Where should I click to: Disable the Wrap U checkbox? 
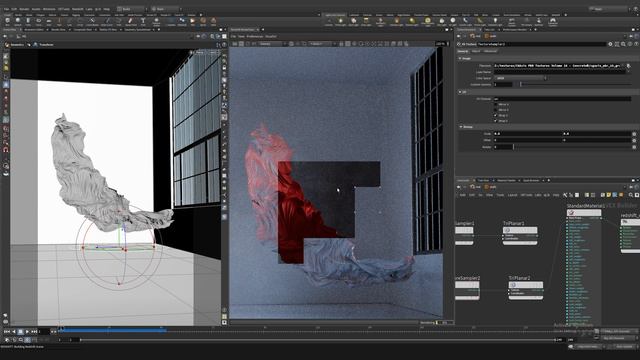tap(496, 116)
